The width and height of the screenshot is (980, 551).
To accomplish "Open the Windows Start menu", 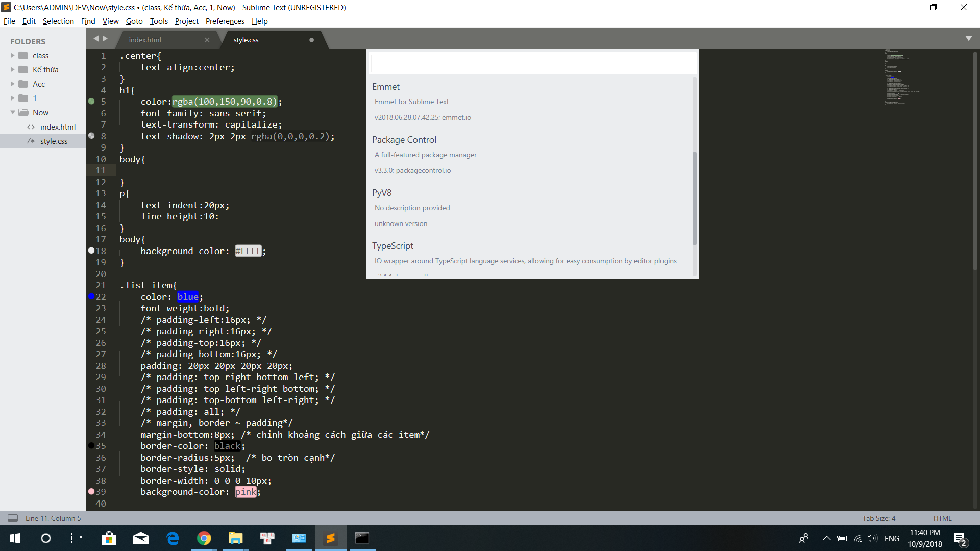I will [15, 538].
